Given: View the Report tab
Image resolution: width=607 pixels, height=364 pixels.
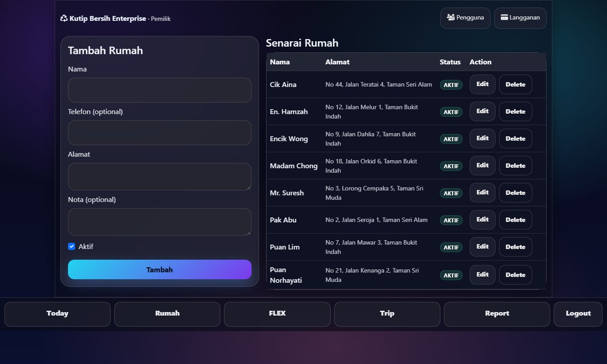Looking at the screenshot, I should click(497, 314).
